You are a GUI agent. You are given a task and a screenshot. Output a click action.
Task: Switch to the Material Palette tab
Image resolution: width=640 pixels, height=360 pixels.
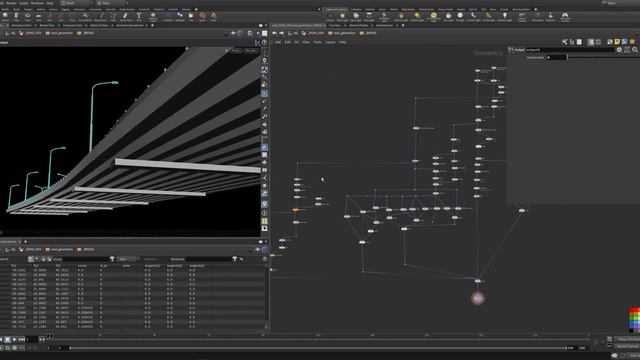point(358,25)
